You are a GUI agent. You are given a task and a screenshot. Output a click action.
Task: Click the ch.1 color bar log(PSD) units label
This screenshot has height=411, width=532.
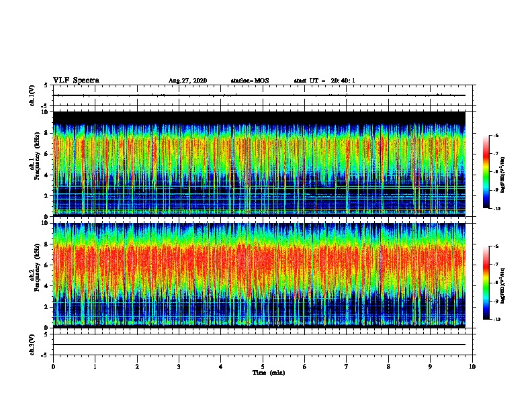point(503,175)
